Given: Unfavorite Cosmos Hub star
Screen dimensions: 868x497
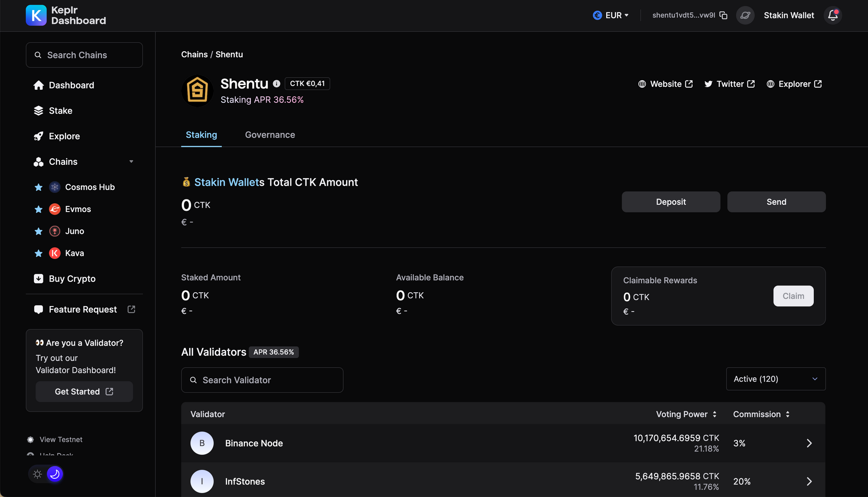Looking at the screenshot, I should click(x=39, y=187).
